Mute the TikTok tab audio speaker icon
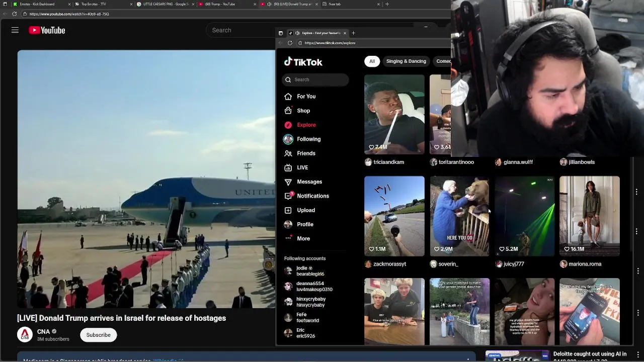 tap(297, 33)
